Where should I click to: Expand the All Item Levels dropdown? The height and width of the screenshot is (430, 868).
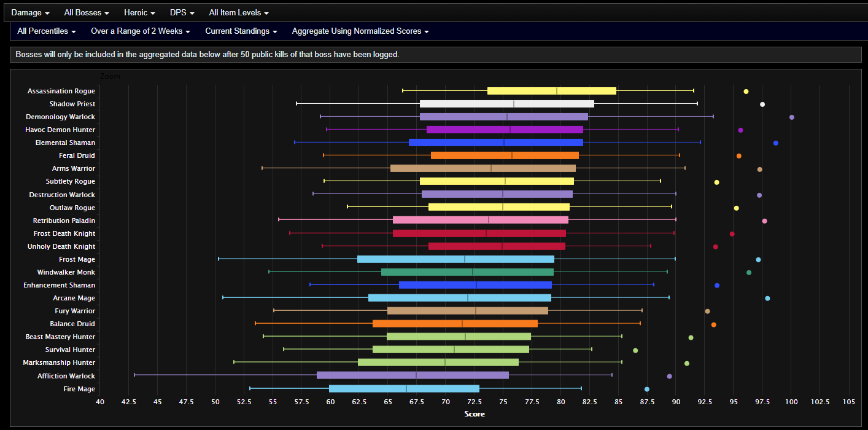(238, 12)
